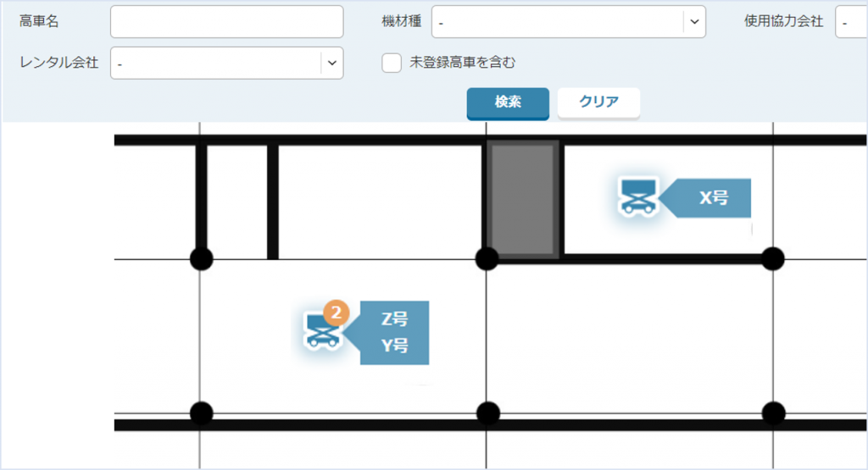The width and height of the screenshot is (868, 470).
Task: Click inside the レンタル会社 selection field
Action: pyautogui.click(x=216, y=63)
